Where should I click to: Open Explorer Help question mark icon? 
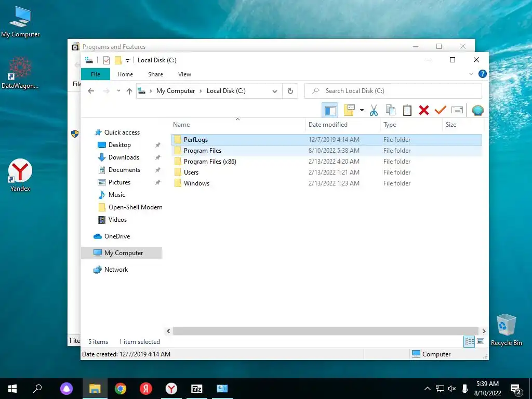tap(483, 74)
